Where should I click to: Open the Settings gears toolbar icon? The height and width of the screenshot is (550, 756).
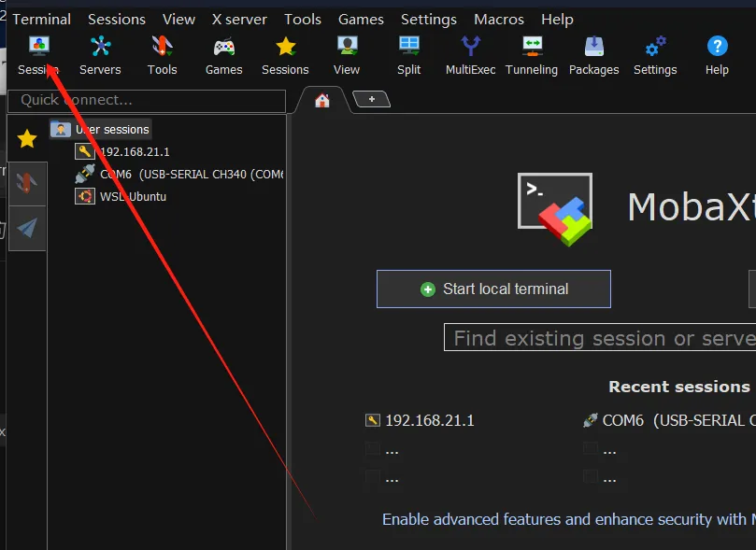(655, 55)
